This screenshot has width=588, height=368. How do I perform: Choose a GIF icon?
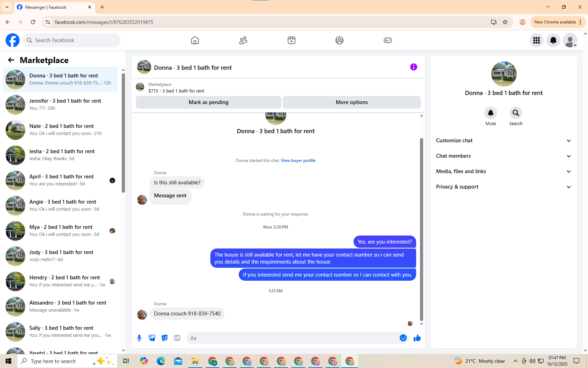point(177,338)
